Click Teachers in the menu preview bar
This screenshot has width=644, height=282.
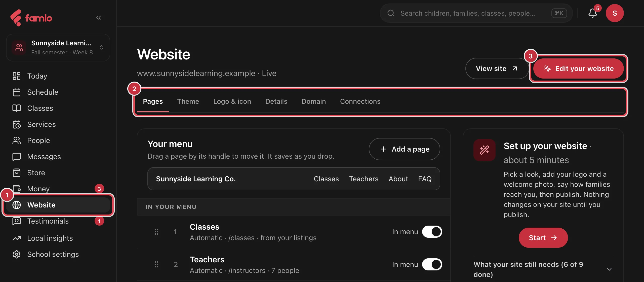tap(364, 179)
